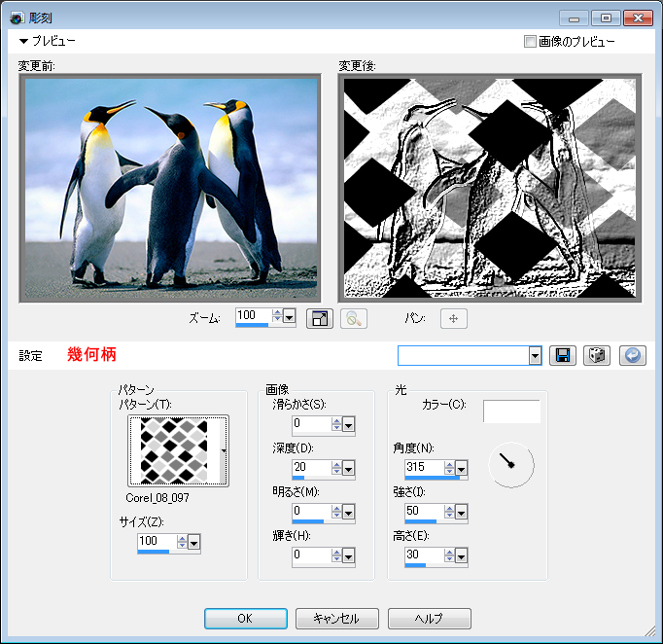Click the reset to default arrow icon
Image resolution: width=663 pixels, height=644 pixels.
(x=632, y=355)
